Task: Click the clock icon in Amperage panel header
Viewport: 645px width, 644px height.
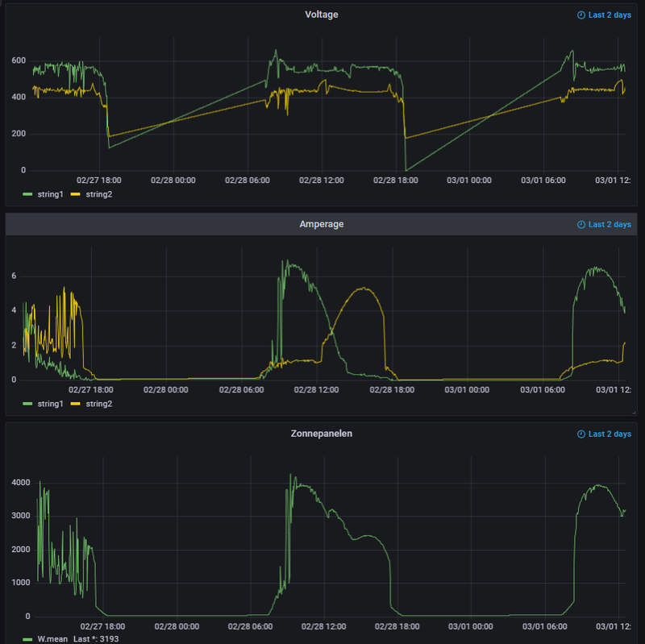Action: (x=581, y=225)
